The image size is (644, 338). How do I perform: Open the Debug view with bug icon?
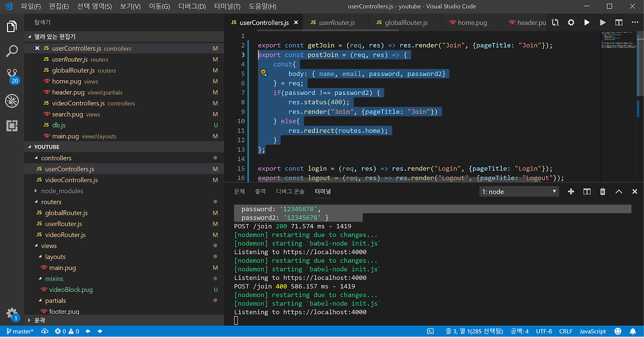pos(12,101)
